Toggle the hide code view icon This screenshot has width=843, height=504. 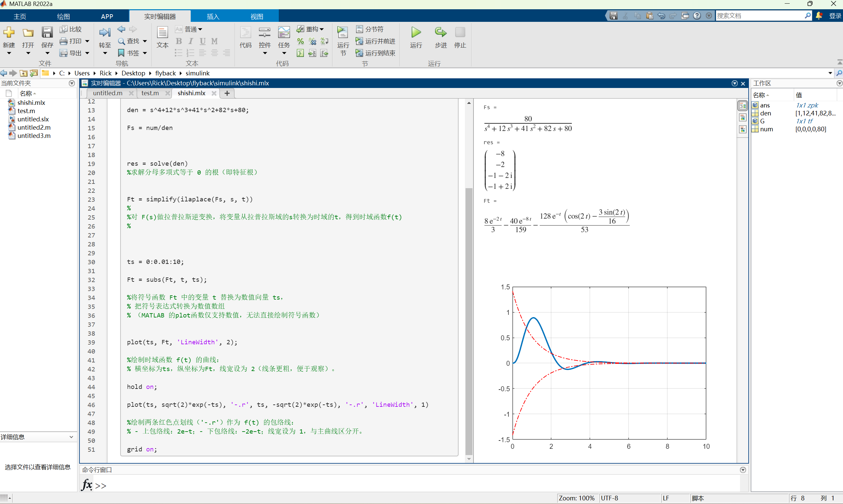742,129
